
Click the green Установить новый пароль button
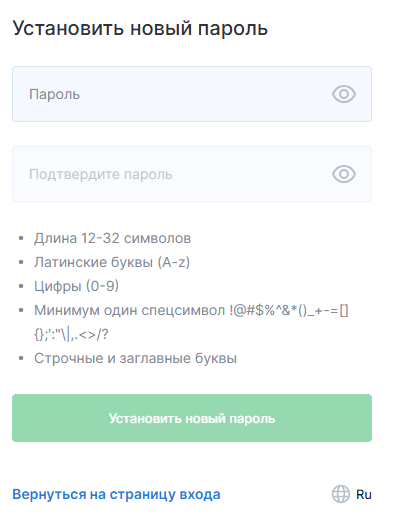[192, 418]
